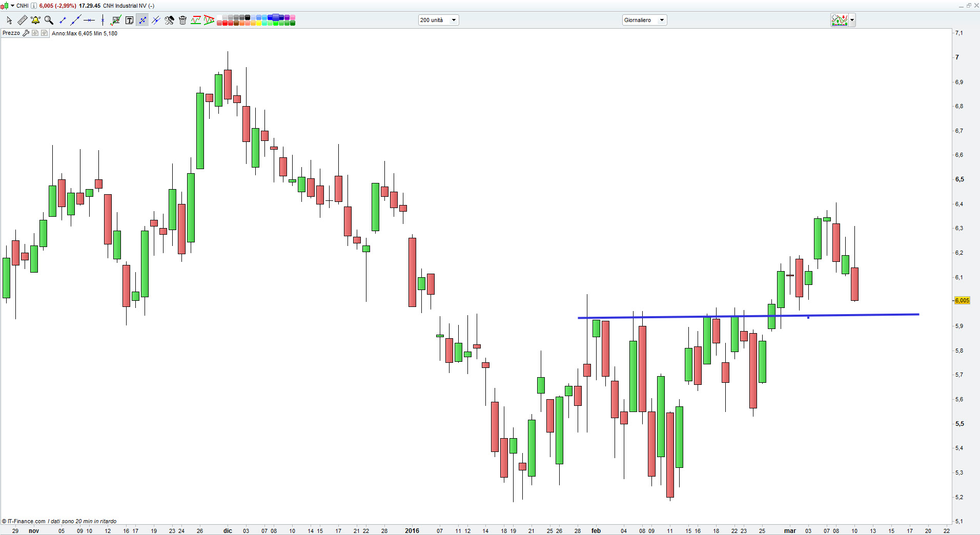The height and width of the screenshot is (535, 980).
Task: Open the IT-Finance.com link
Action: coord(23,522)
